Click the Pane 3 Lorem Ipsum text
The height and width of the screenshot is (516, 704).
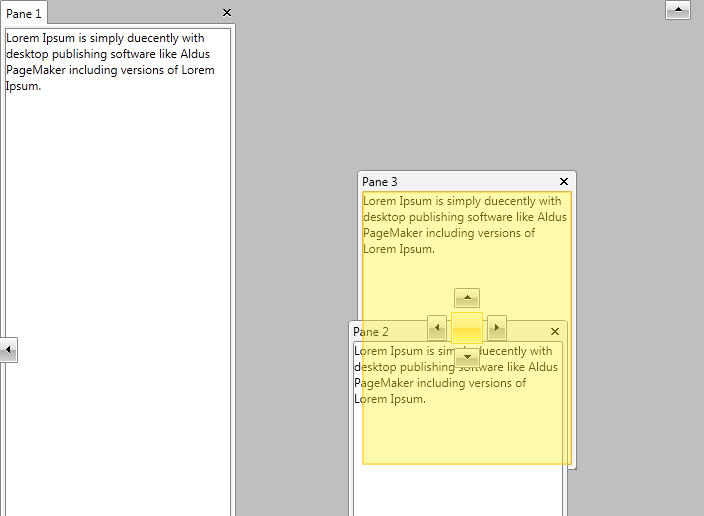pyautogui.click(x=465, y=225)
